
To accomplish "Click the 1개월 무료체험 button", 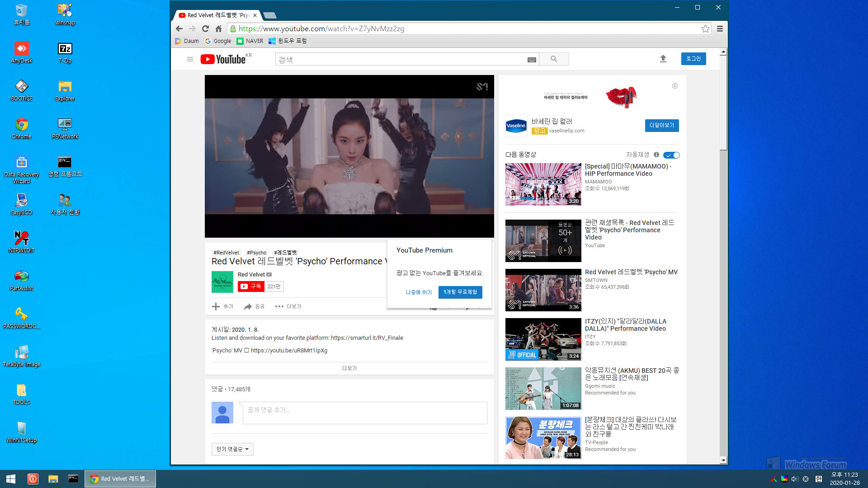I will pos(460,292).
